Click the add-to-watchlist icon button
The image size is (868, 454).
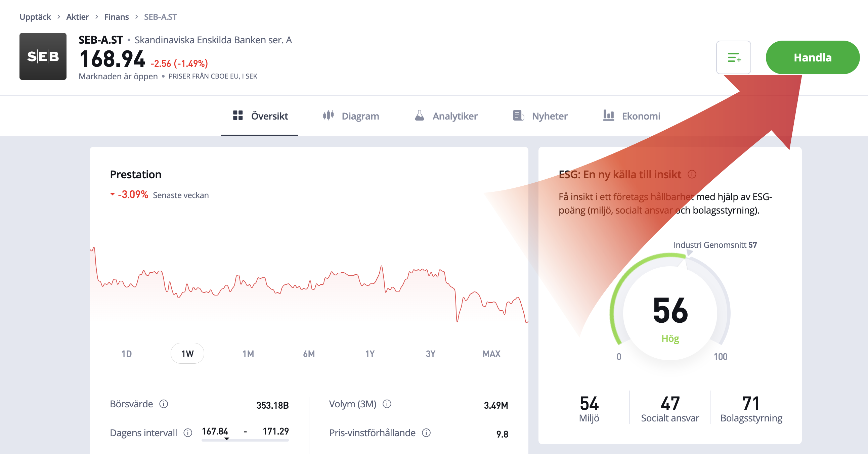(x=733, y=58)
